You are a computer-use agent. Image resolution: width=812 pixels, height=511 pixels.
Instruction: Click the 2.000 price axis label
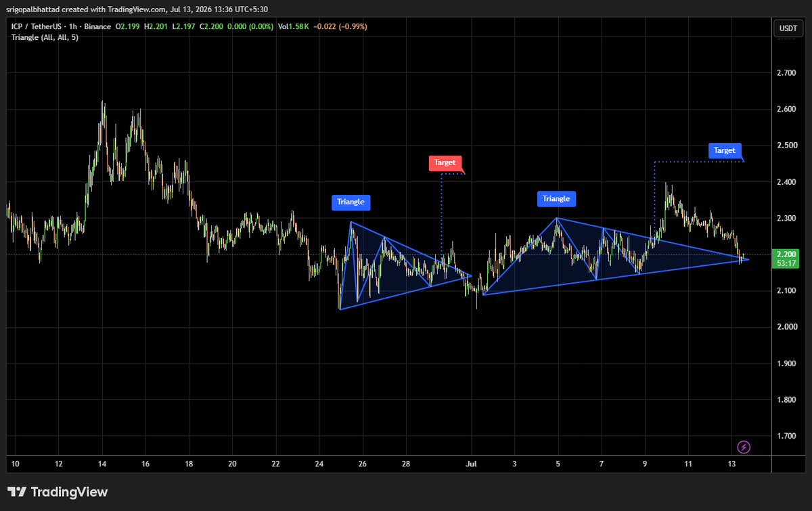(x=786, y=328)
